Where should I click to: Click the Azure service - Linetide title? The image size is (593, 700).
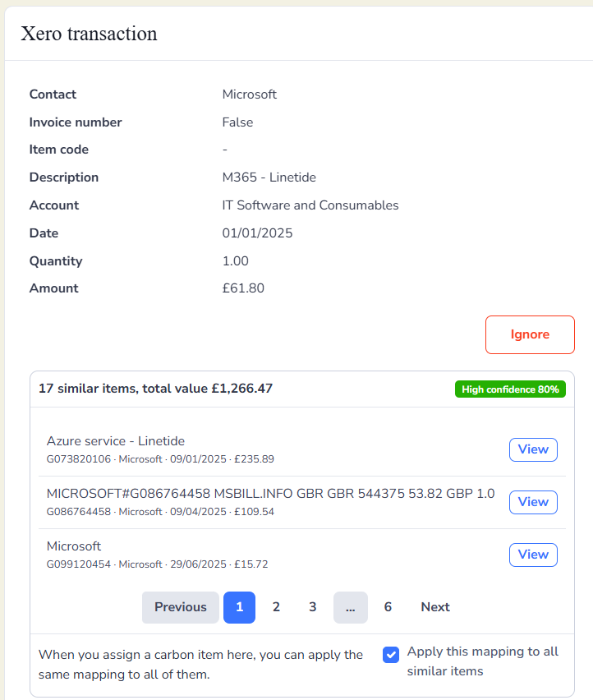point(116,441)
